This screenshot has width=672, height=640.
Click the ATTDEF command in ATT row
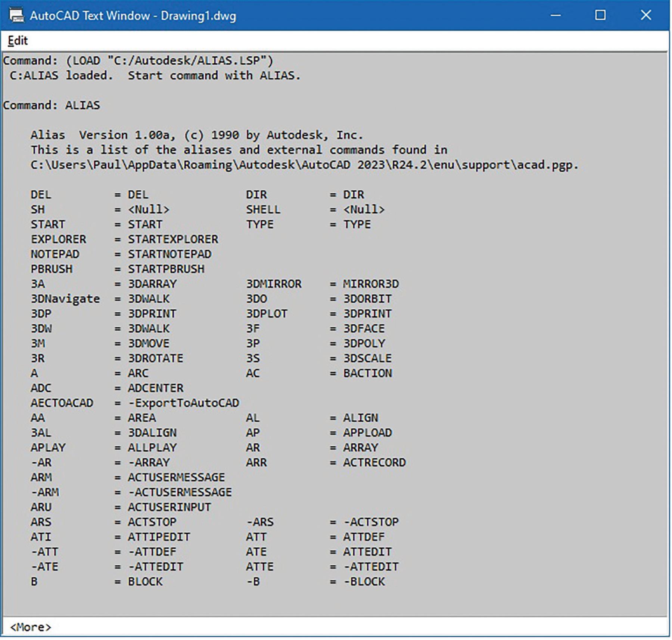(x=364, y=537)
